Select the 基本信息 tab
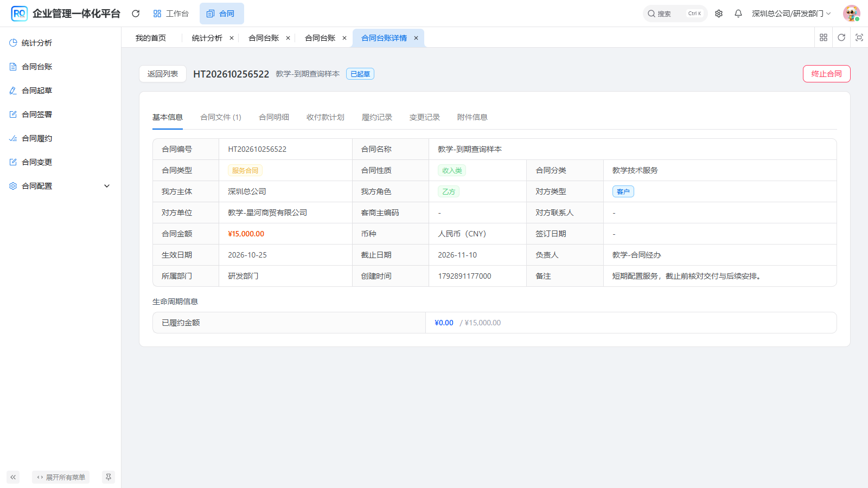The height and width of the screenshot is (488, 868). 168,117
